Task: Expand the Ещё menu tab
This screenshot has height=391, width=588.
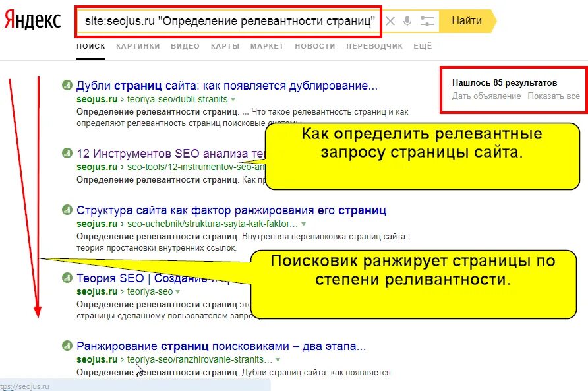Action: click(x=423, y=46)
